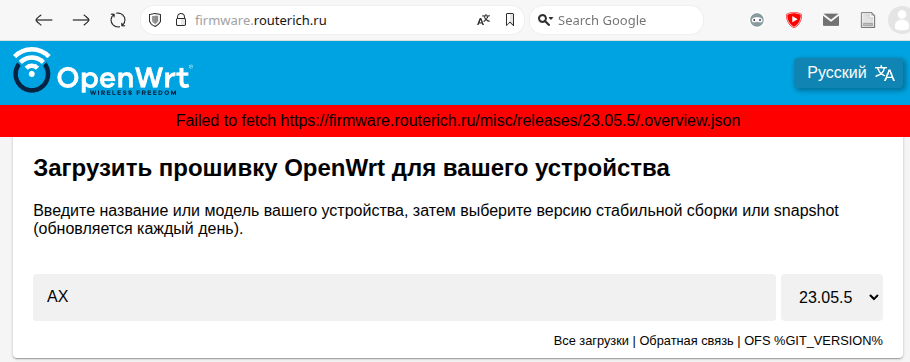Screen dimensions: 910x362
Task: Bookmark this page with the bookmark icon
Action: (510, 20)
